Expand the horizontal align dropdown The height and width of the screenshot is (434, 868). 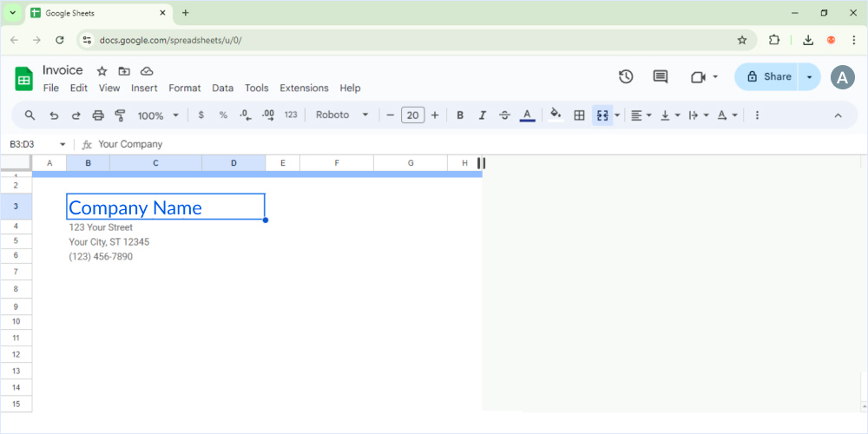coord(641,115)
